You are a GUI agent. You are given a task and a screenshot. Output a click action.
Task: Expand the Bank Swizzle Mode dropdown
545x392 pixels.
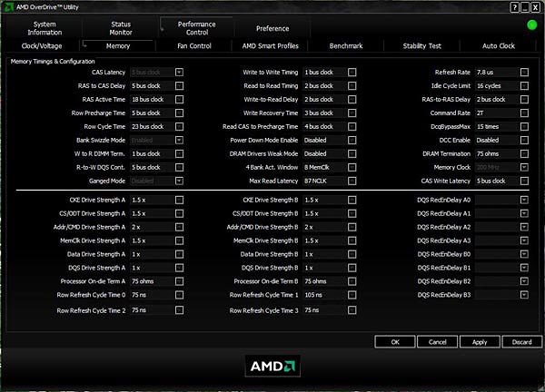point(179,141)
